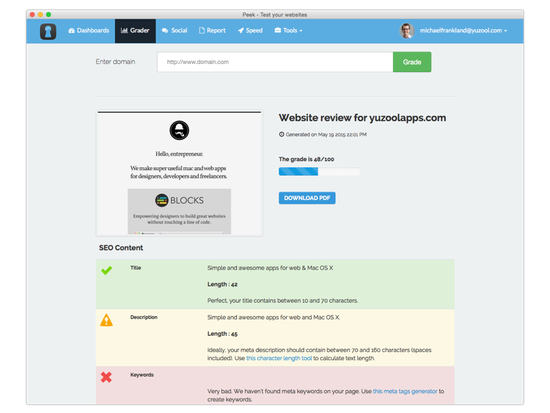Open the meta tags generator link
Screen dimensions: 550x413
tap(405, 391)
